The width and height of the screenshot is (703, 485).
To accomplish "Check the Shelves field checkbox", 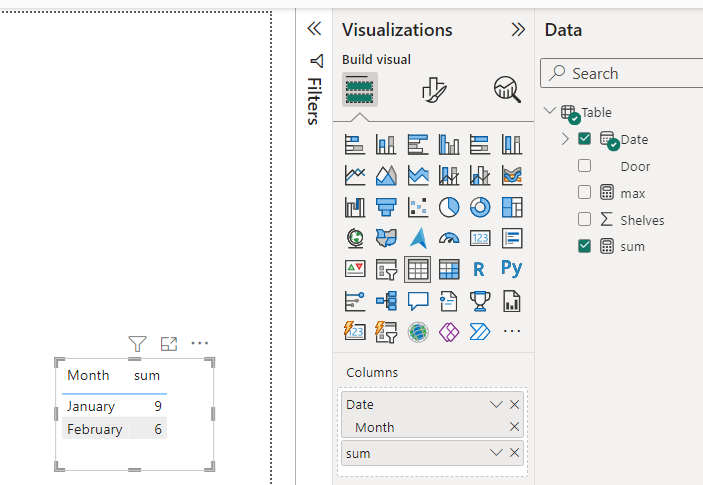I will click(584, 219).
